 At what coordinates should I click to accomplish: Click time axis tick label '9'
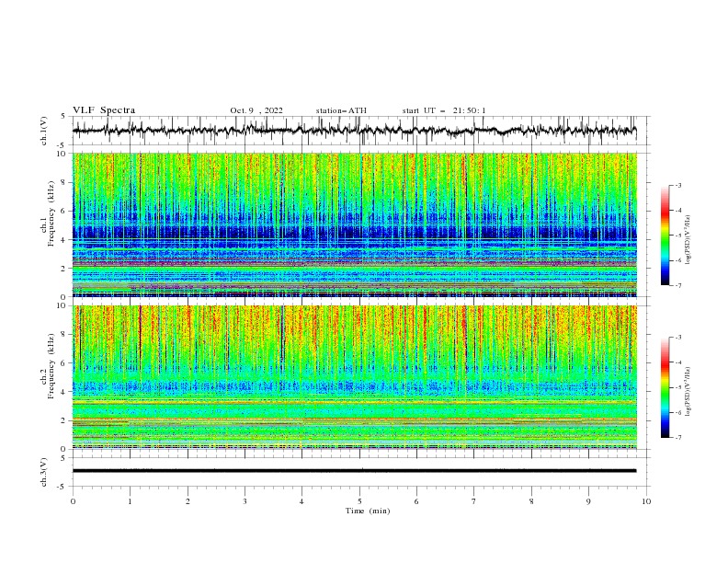[x=588, y=501]
